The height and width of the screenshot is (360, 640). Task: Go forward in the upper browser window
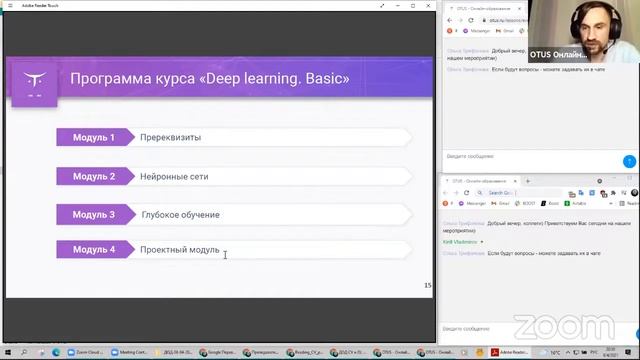tap(460, 20)
